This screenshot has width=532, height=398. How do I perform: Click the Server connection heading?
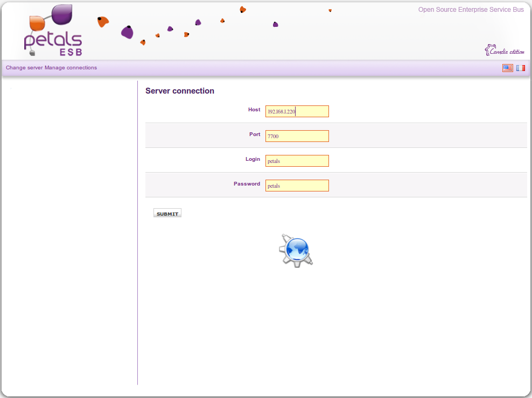pos(180,91)
